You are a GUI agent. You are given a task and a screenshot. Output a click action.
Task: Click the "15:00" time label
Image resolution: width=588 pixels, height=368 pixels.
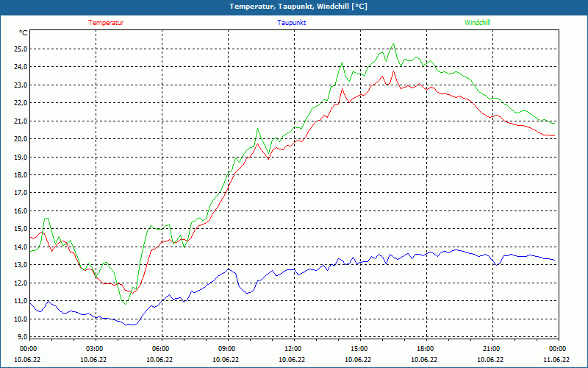(x=359, y=349)
